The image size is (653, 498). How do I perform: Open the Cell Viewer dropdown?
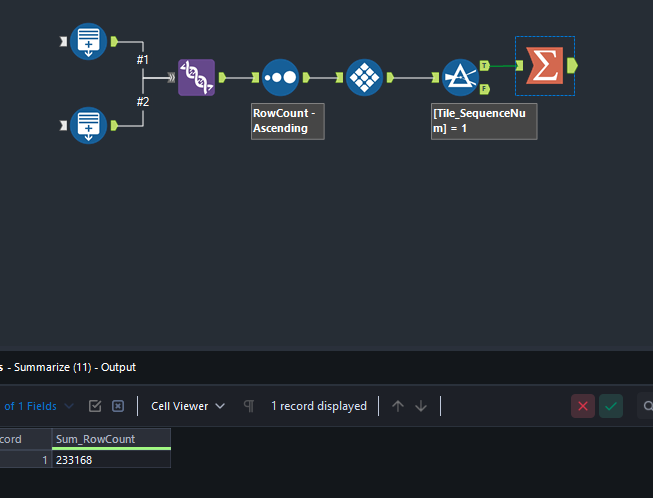pyautogui.click(x=188, y=406)
